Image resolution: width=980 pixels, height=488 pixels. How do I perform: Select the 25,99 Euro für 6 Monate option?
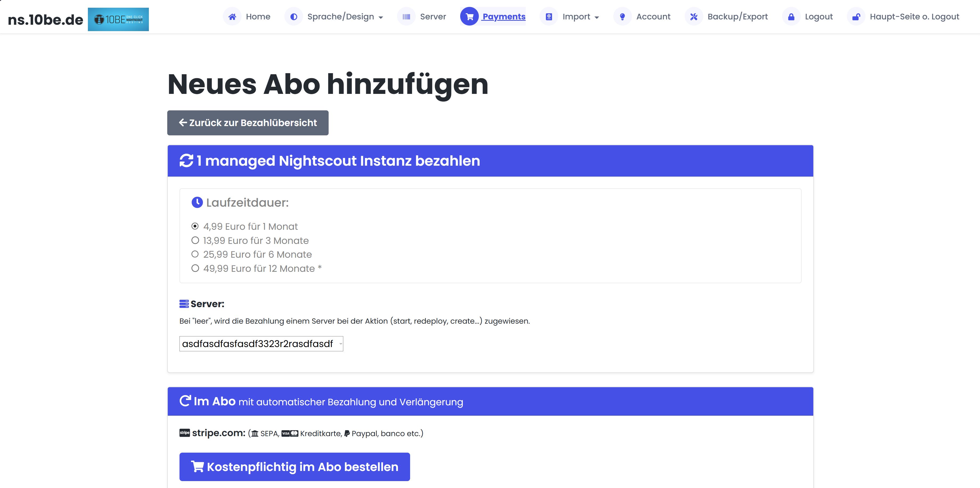(x=195, y=254)
